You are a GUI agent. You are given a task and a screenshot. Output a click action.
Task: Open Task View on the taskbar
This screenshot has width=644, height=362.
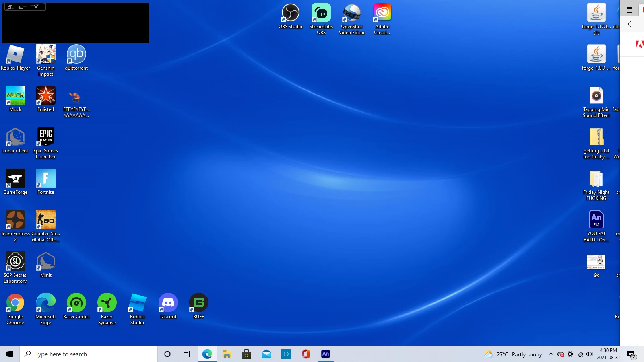pos(187,354)
